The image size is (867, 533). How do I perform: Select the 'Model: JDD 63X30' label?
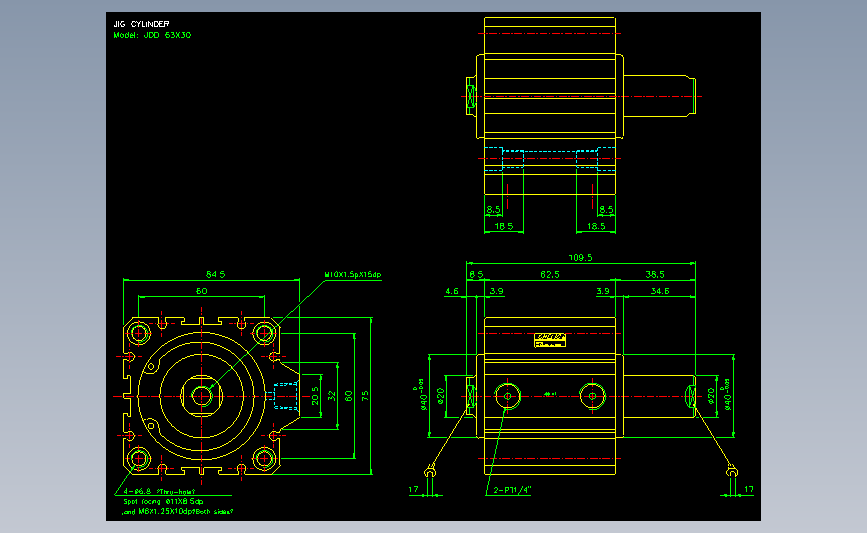click(x=152, y=35)
